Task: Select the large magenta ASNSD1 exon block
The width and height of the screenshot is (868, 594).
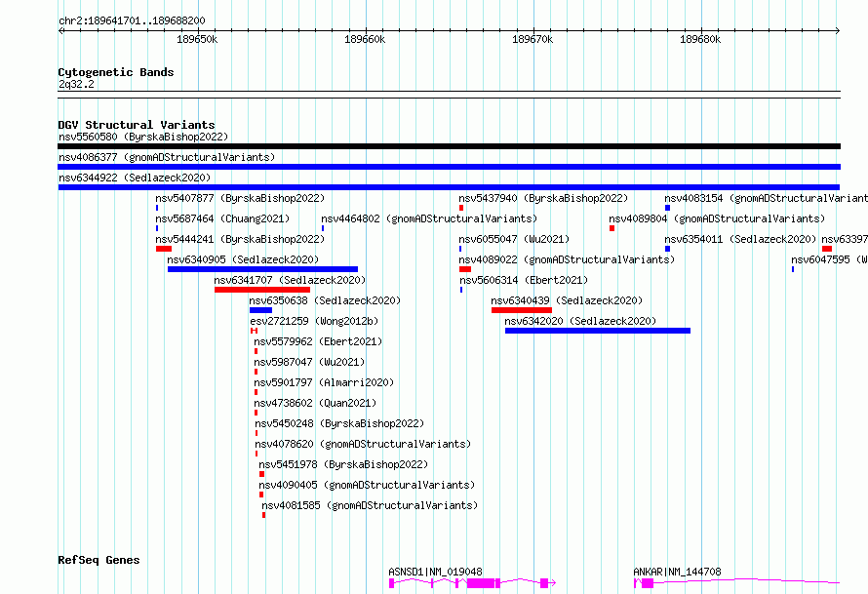Action: [481, 583]
